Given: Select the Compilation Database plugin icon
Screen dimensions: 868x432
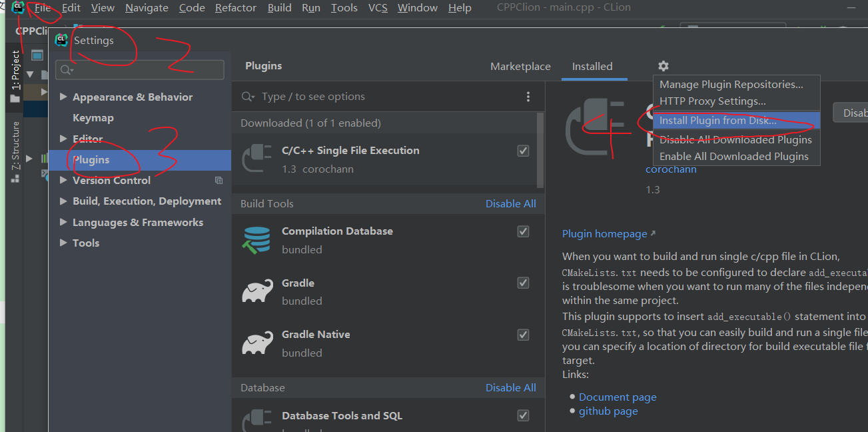Looking at the screenshot, I should [256, 240].
